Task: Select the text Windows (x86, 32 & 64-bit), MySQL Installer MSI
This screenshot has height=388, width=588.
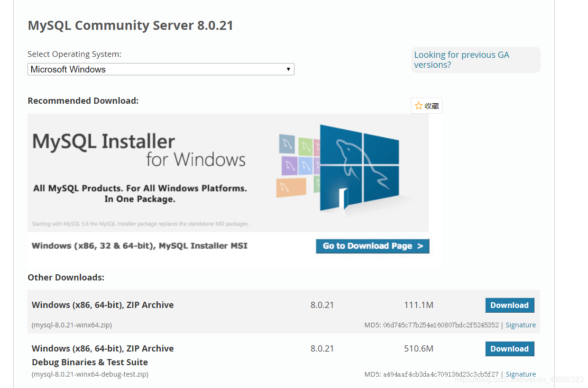Action: (x=139, y=246)
